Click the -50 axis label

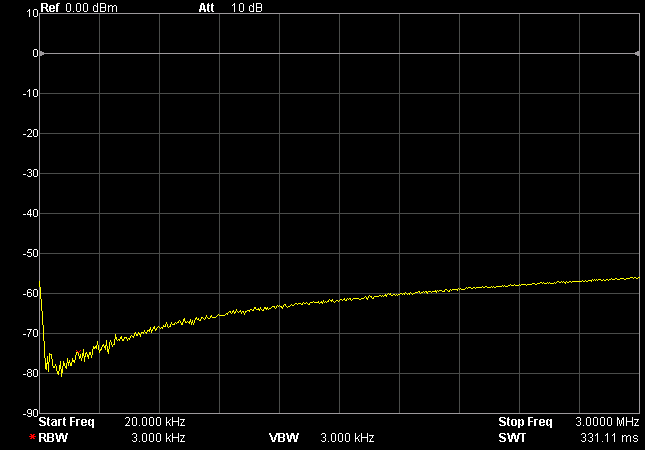click(x=30, y=253)
